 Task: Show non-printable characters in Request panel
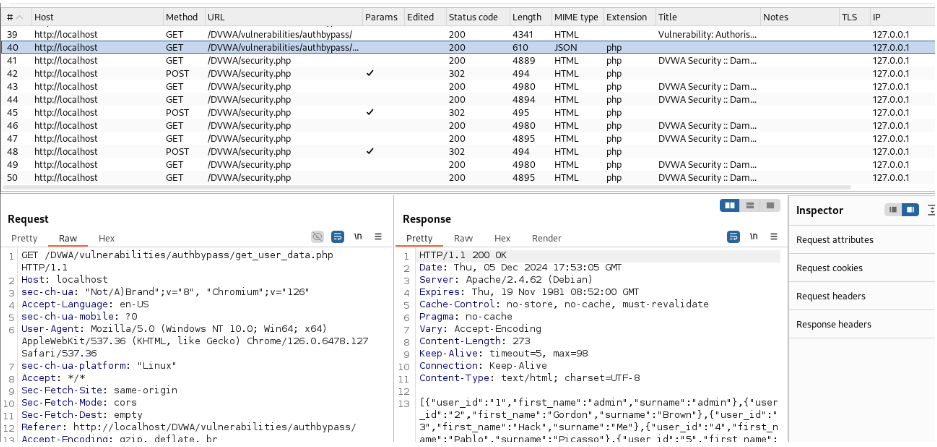point(358,238)
